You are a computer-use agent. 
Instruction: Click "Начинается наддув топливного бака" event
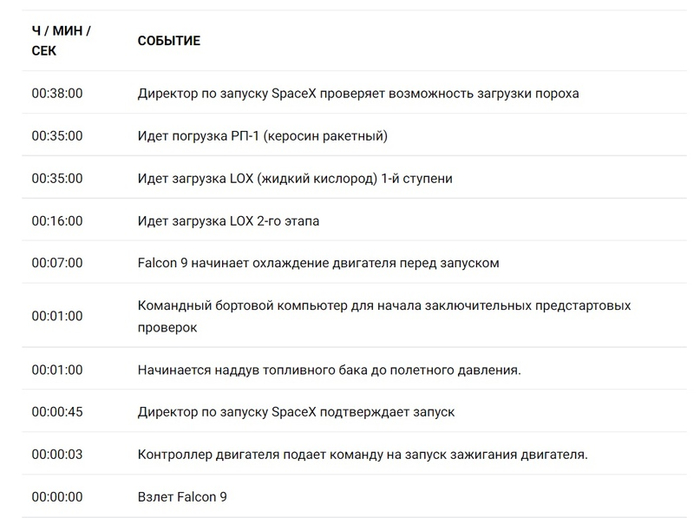(329, 370)
